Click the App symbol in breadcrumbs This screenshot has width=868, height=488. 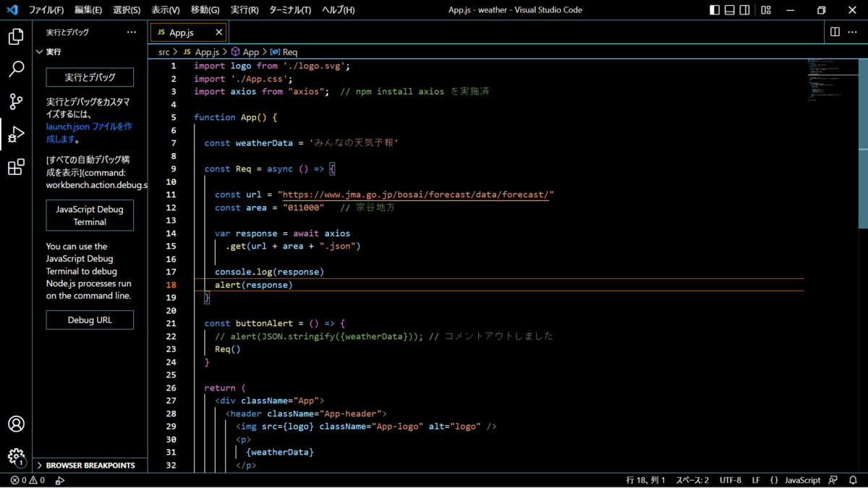coord(244,52)
